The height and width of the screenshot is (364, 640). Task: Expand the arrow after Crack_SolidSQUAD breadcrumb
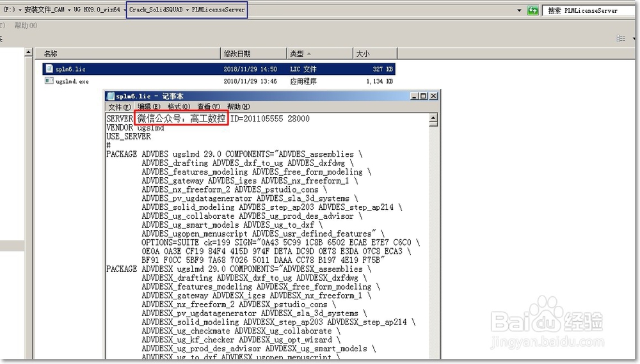(188, 10)
